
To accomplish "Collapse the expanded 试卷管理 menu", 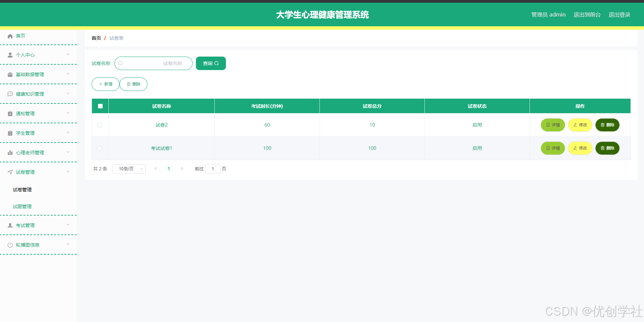I will click(38, 172).
